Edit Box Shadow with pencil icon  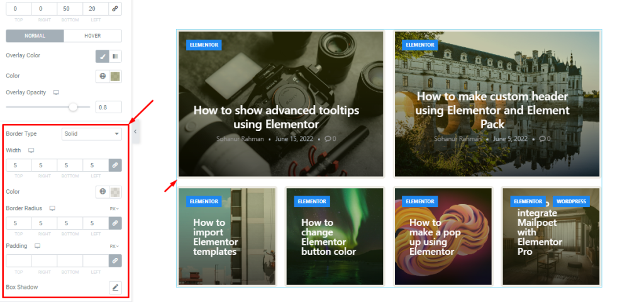coord(116,287)
